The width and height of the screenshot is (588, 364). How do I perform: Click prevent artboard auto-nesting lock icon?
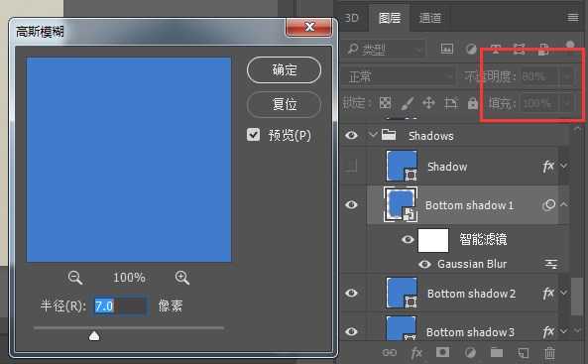tap(451, 103)
